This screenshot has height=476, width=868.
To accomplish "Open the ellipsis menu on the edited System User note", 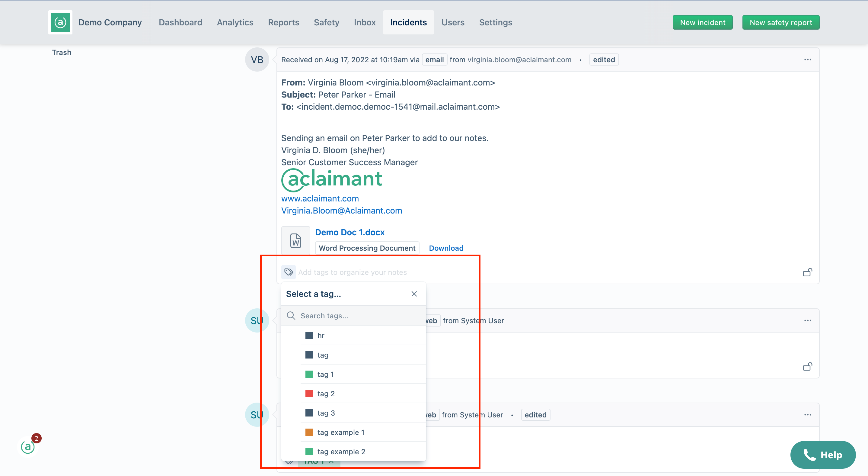I will (808, 414).
